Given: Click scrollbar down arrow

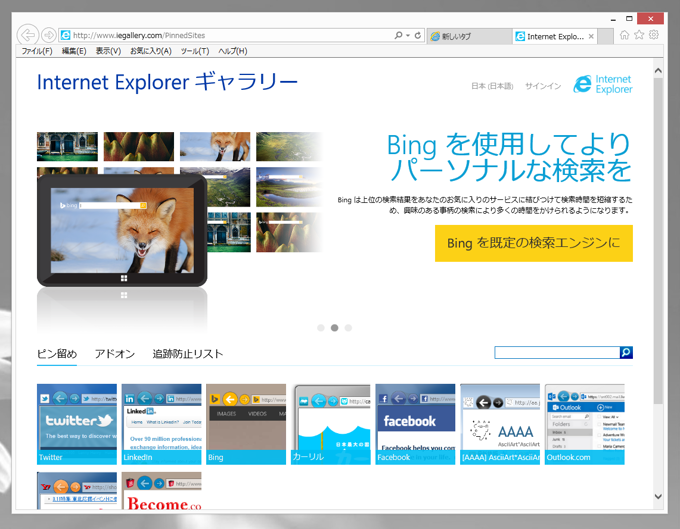Looking at the screenshot, I should [x=658, y=496].
